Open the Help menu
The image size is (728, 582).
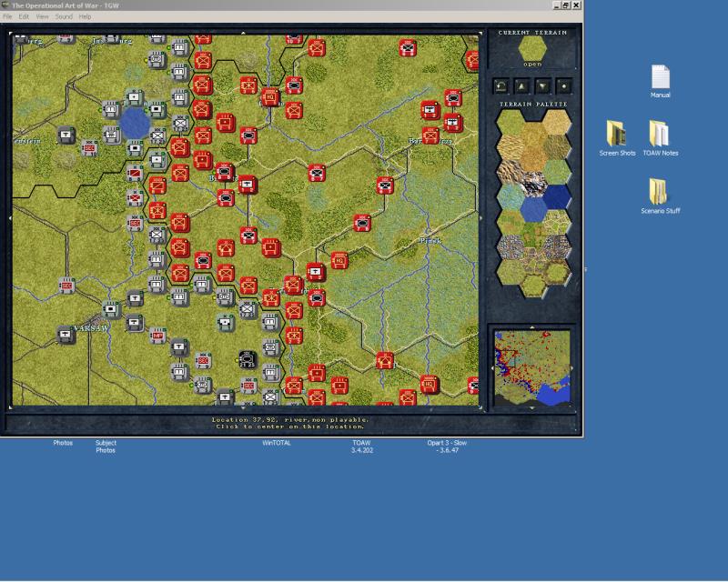tap(85, 16)
